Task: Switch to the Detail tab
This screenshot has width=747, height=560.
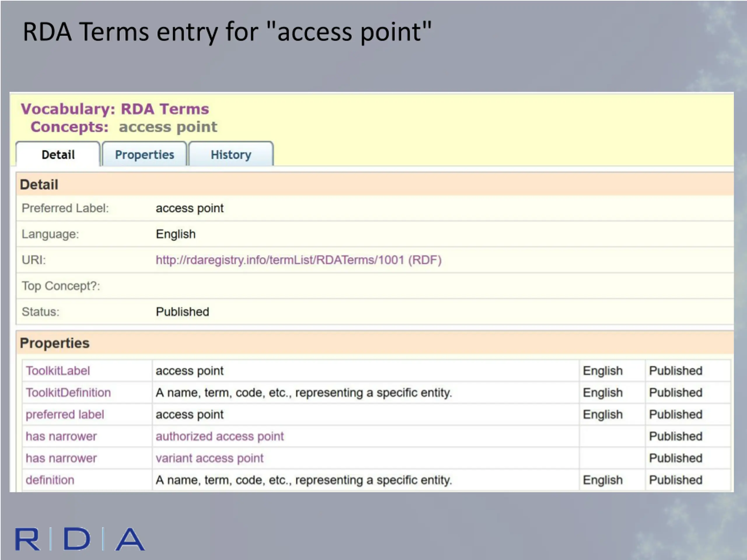Action: (x=58, y=154)
